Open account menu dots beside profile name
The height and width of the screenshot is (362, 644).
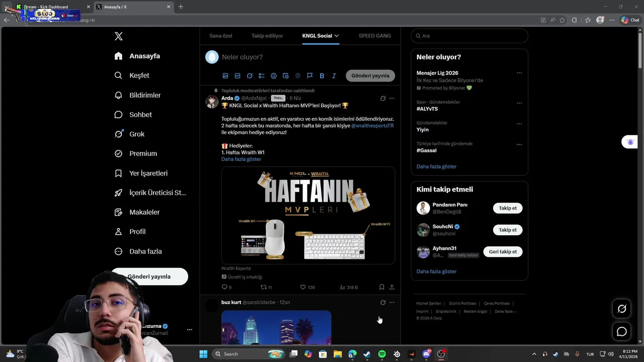point(190,330)
